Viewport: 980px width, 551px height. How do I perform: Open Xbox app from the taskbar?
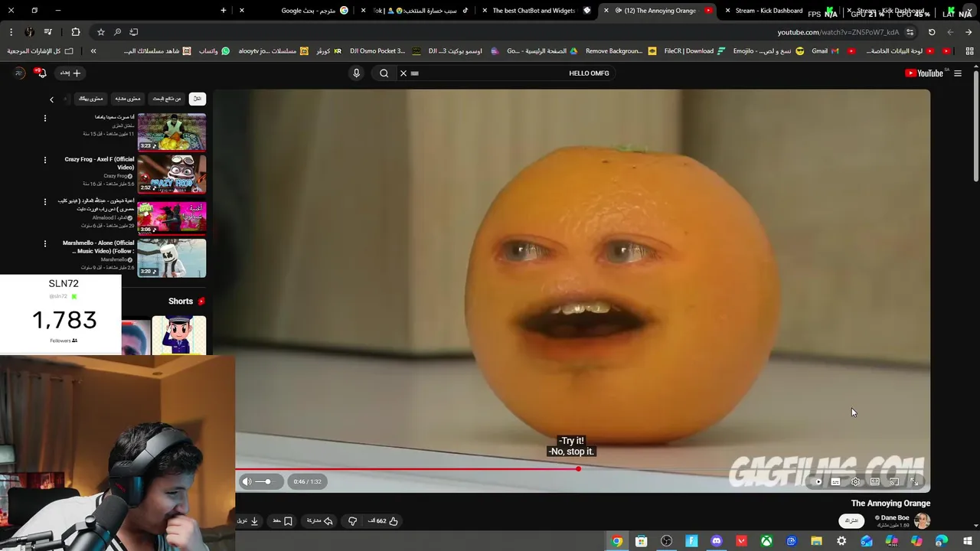766,541
